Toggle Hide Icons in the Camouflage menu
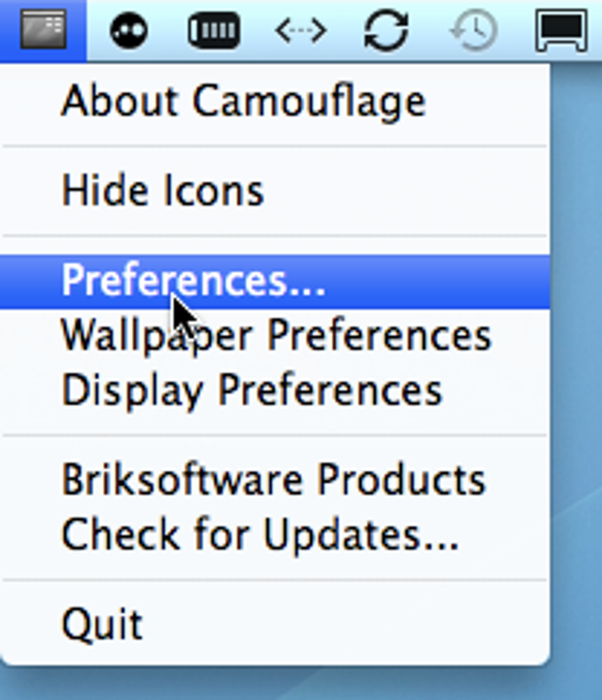This screenshot has width=602, height=700. pos(163,191)
